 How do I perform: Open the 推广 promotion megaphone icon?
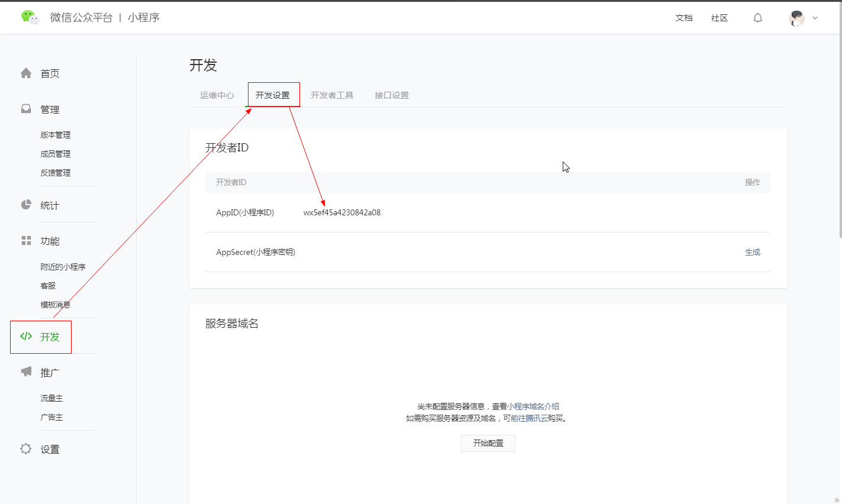(26, 371)
